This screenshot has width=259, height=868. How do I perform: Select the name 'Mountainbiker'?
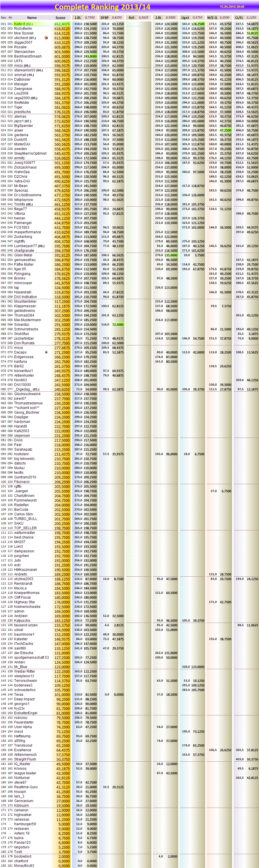coord(25,301)
